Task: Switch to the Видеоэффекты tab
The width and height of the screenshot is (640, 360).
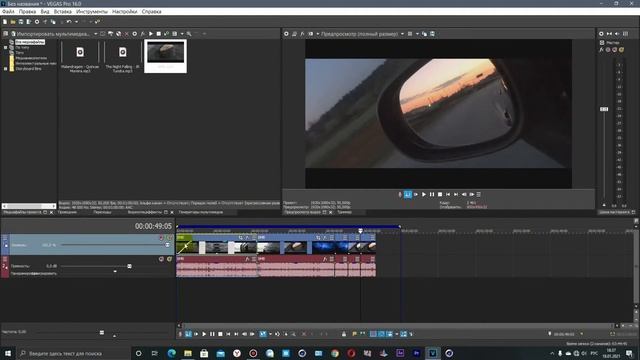Action: pyautogui.click(x=144, y=212)
